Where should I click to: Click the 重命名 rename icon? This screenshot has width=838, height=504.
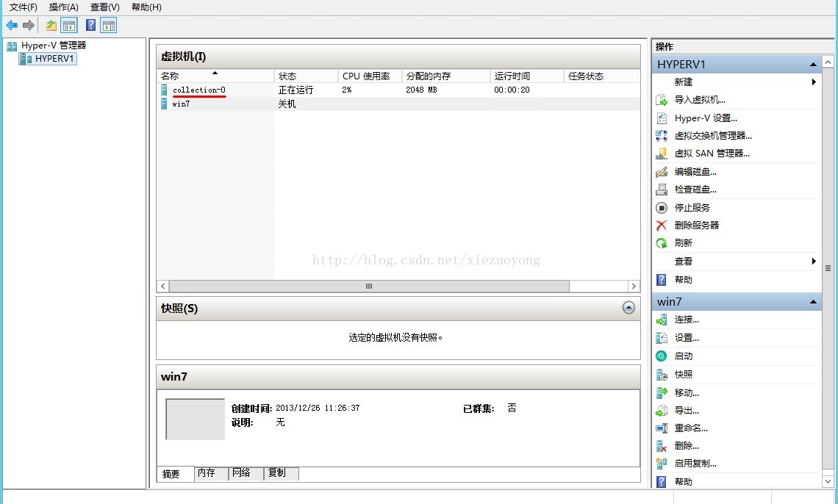click(662, 428)
